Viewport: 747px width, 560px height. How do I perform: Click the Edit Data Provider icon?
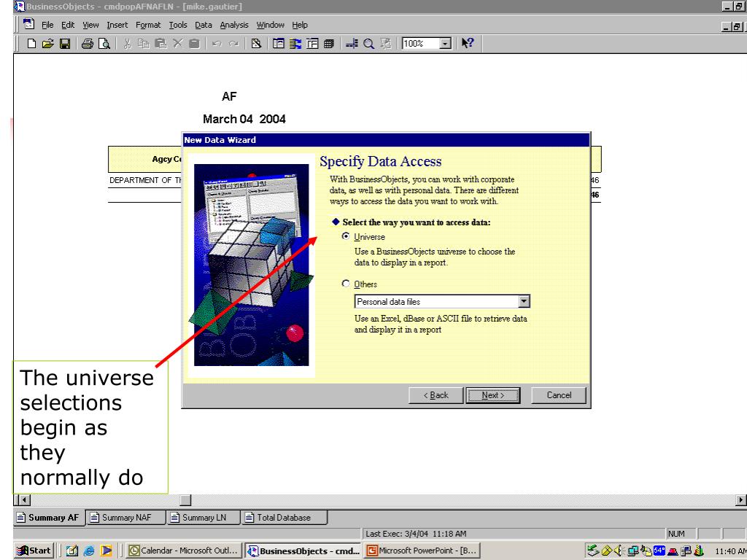click(x=256, y=44)
